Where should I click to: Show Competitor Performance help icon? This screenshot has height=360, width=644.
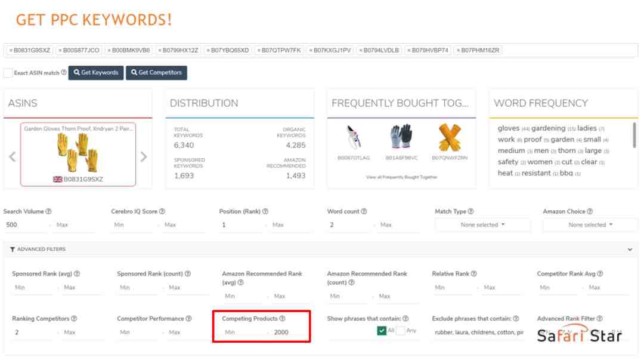[188, 319]
